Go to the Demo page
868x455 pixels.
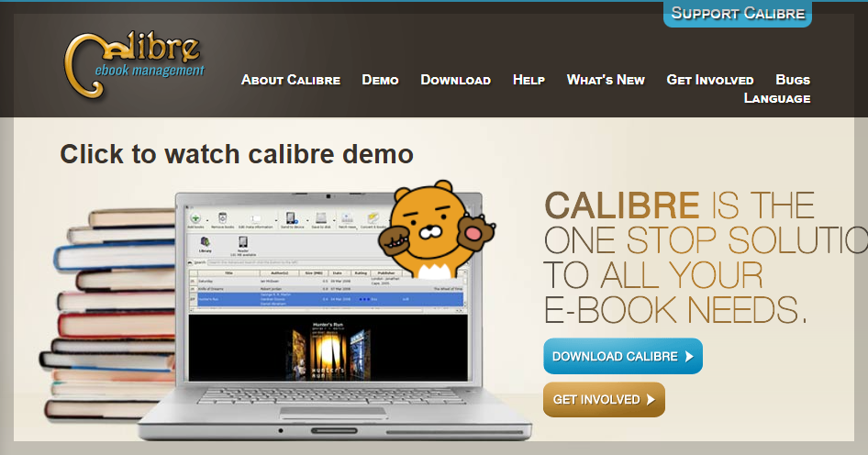[380, 80]
